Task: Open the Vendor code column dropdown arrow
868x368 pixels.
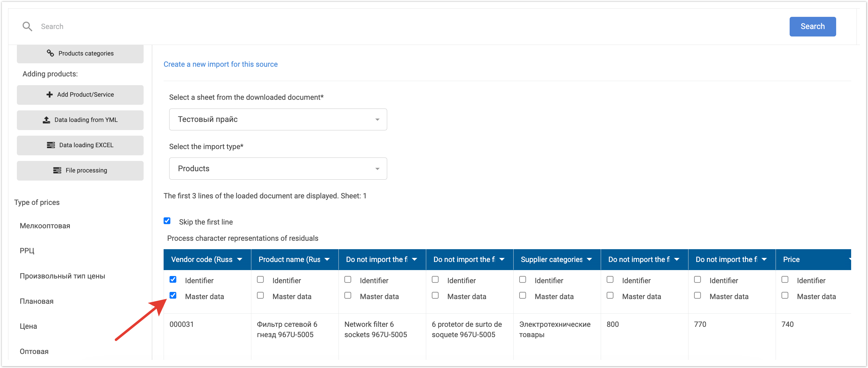Action: pyautogui.click(x=239, y=259)
